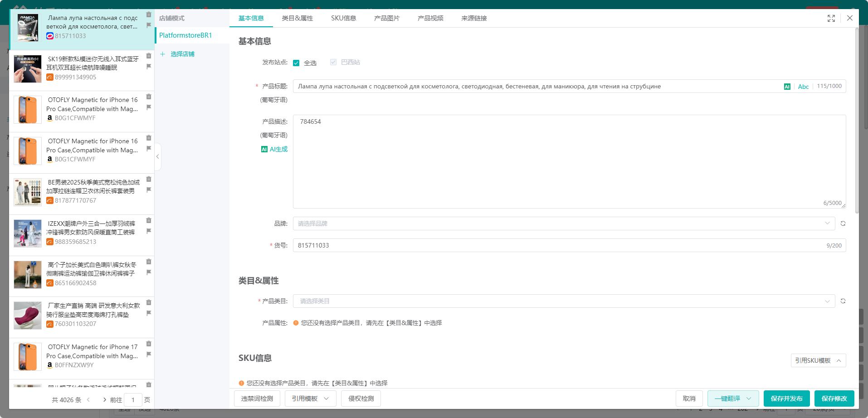Uncheck the 全选 publish-site checkbox
This screenshot has height=418, width=868.
click(297, 62)
